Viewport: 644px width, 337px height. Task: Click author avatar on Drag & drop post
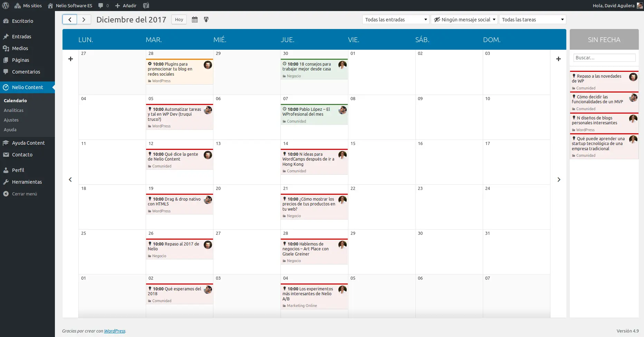point(208,200)
